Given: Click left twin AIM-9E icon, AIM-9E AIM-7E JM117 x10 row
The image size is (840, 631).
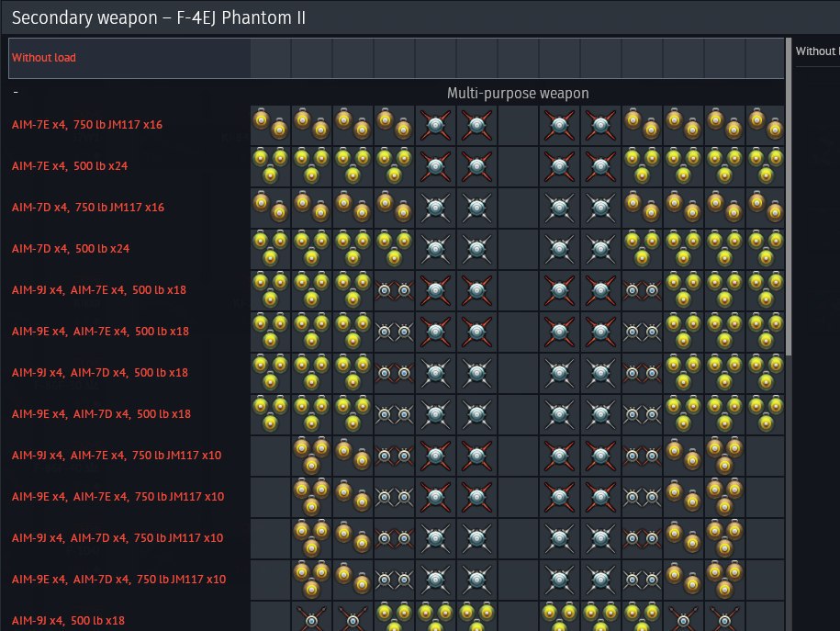Looking at the screenshot, I should (394, 497).
